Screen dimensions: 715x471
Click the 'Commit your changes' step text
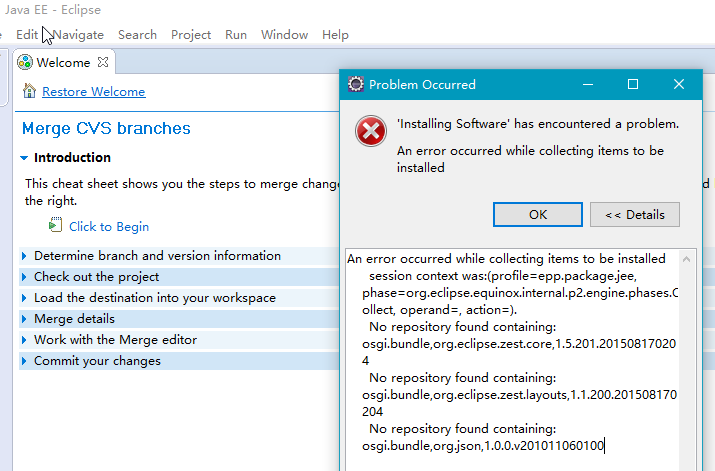point(97,361)
